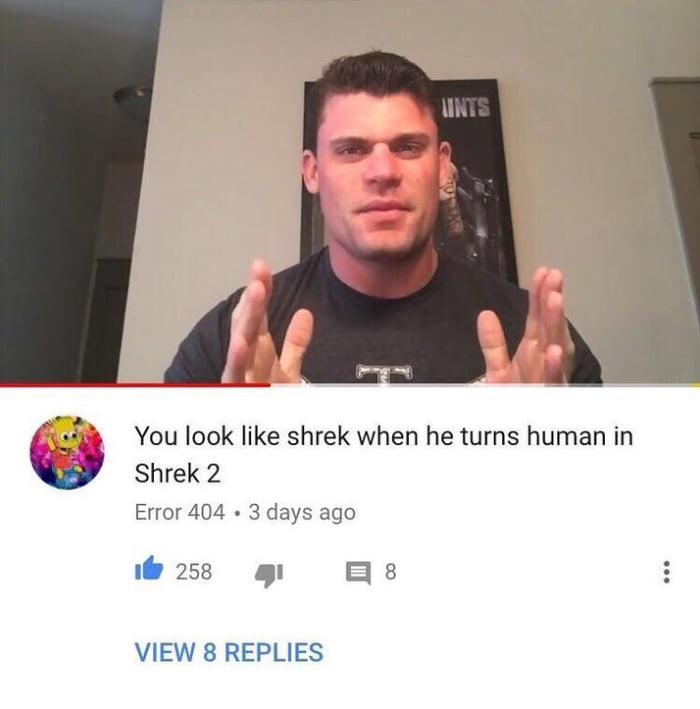The height and width of the screenshot is (709, 700).
Task: Open the Bart Simpson commenter avatar
Action: click(67, 452)
